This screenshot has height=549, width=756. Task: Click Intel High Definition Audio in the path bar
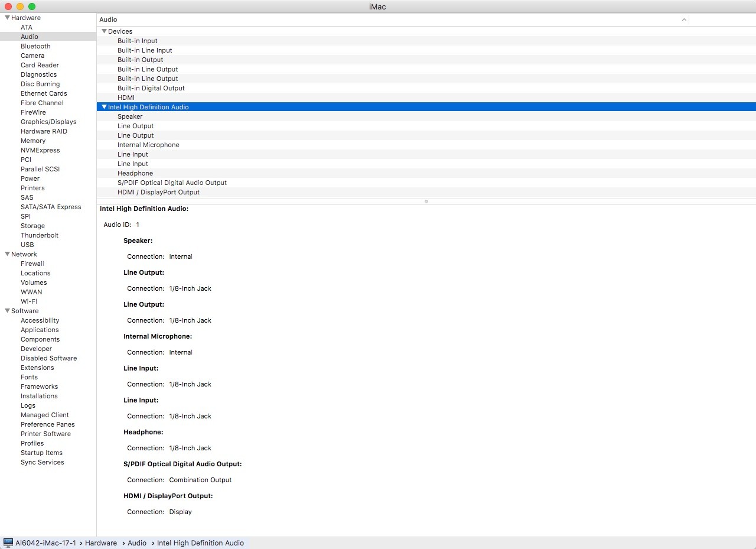[x=200, y=543]
